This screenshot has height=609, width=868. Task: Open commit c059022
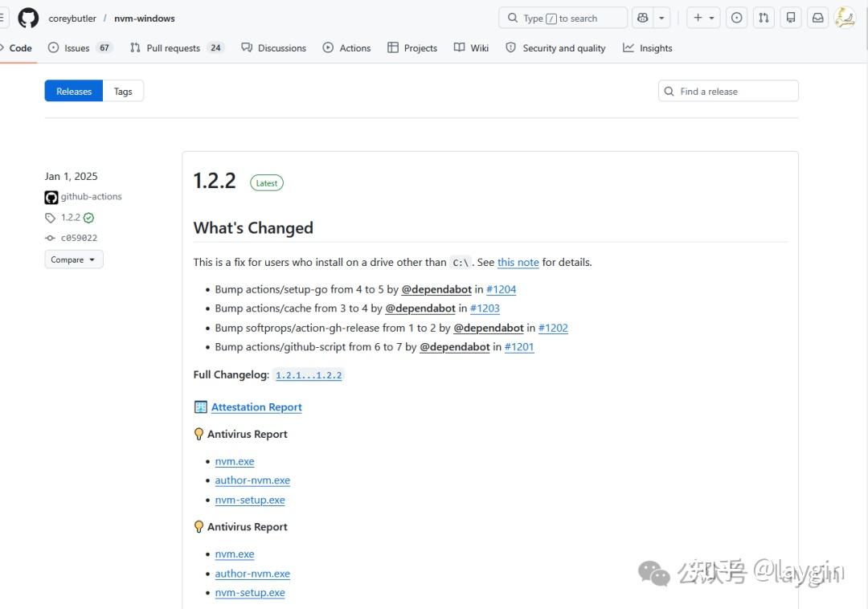[x=79, y=238]
